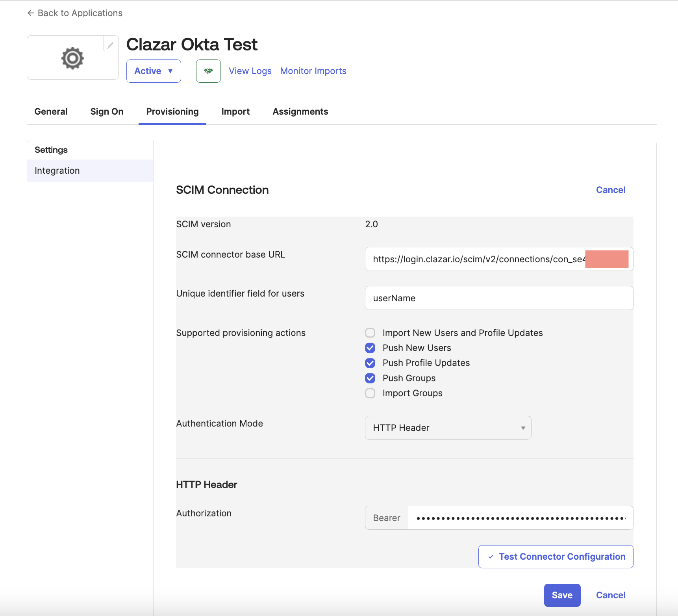Click the Authorization label

coord(204,513)
